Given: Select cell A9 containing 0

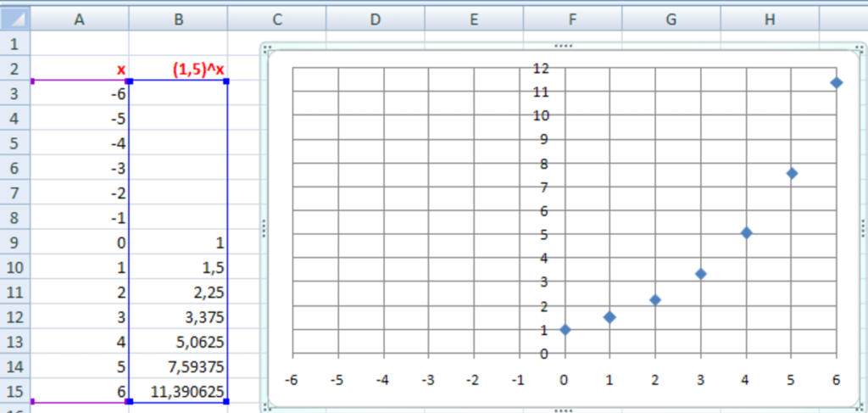Looking at the screenshot, I should pyautogui.click(x=79, y=243).
